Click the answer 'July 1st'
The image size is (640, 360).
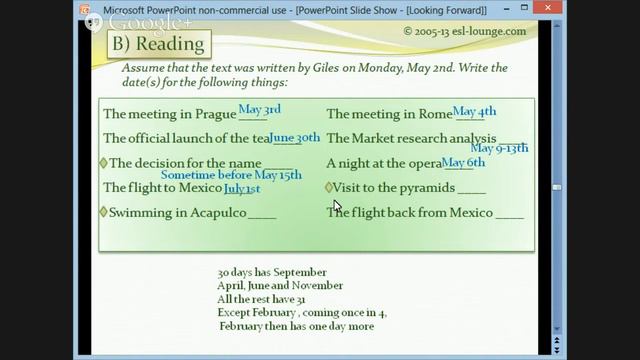click(x=242, y=189)
